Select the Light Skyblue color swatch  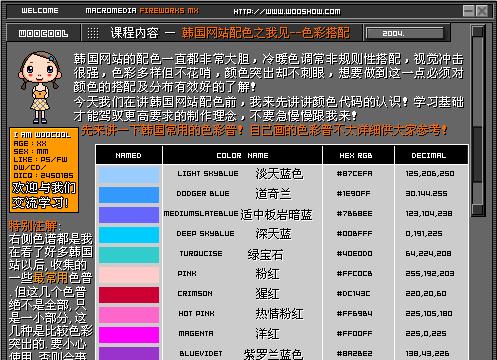(129, 175)
